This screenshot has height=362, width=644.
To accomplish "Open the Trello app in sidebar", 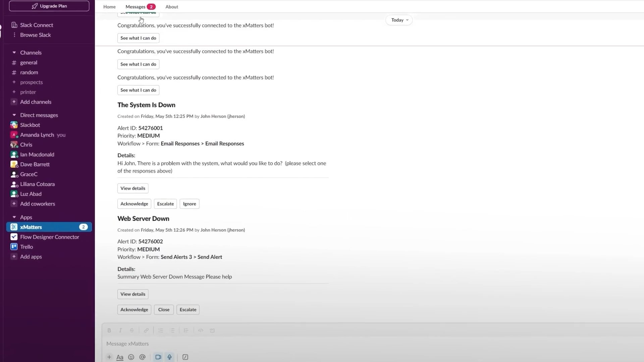I will coord(26,247).
